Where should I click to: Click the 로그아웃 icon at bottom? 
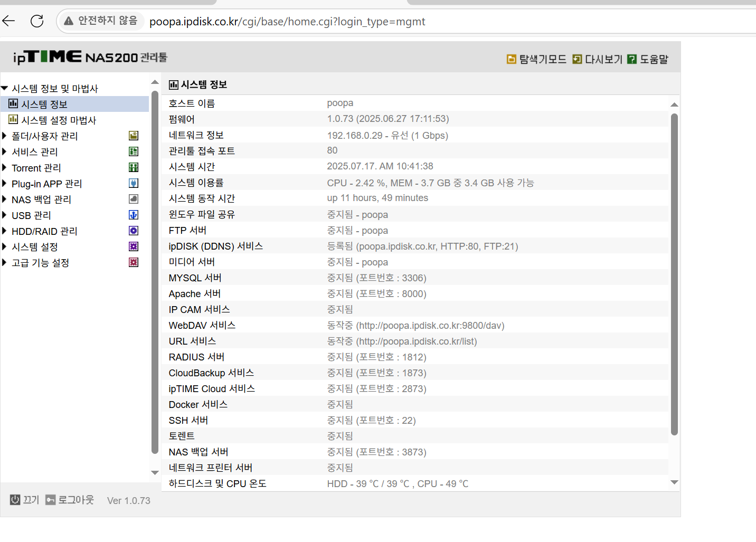click(x=51, y=500)
